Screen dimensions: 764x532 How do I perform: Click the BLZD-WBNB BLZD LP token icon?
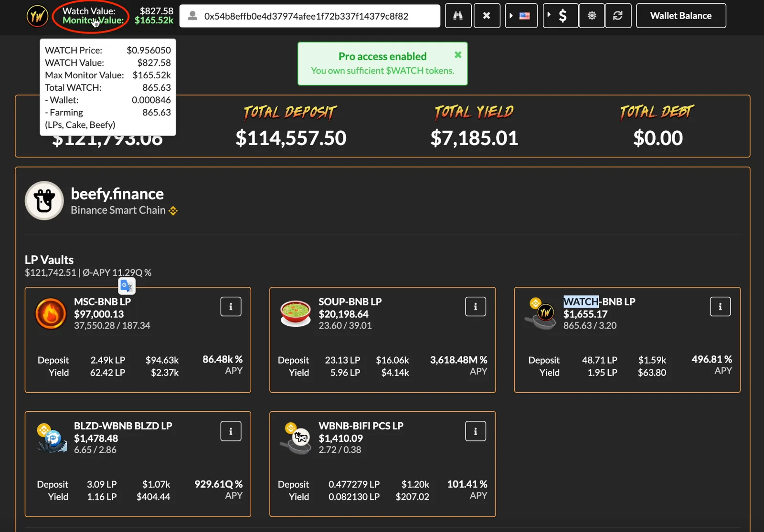(x=52, y=438)
